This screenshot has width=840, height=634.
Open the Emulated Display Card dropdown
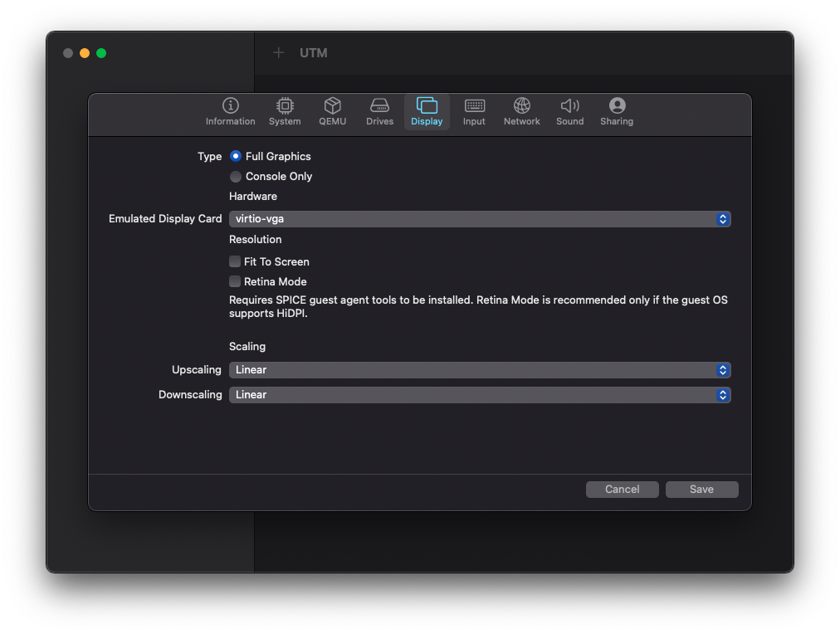[480, 218]
